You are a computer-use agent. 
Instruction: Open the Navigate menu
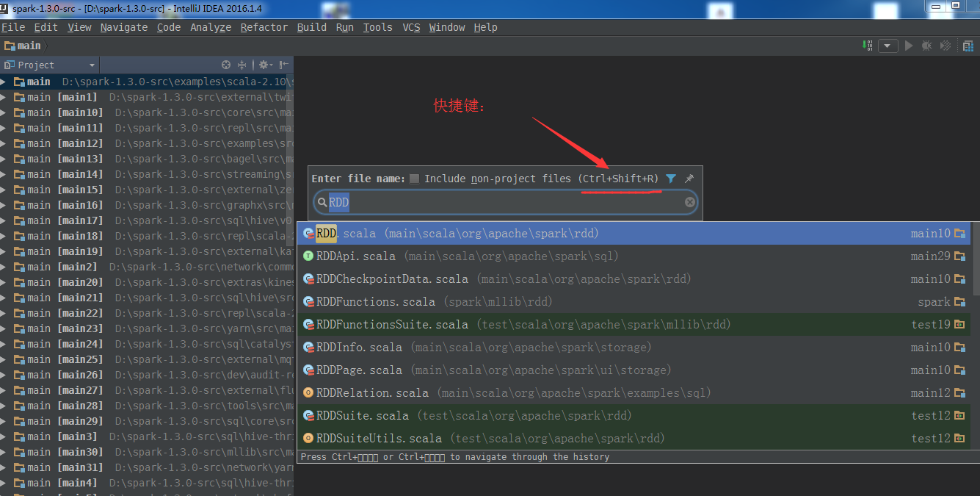click(124, 27)
